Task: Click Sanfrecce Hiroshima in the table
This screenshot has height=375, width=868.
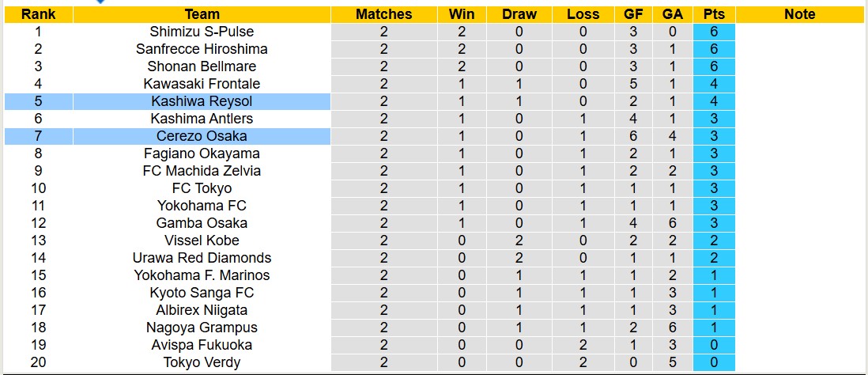Action: pos(202,49)
